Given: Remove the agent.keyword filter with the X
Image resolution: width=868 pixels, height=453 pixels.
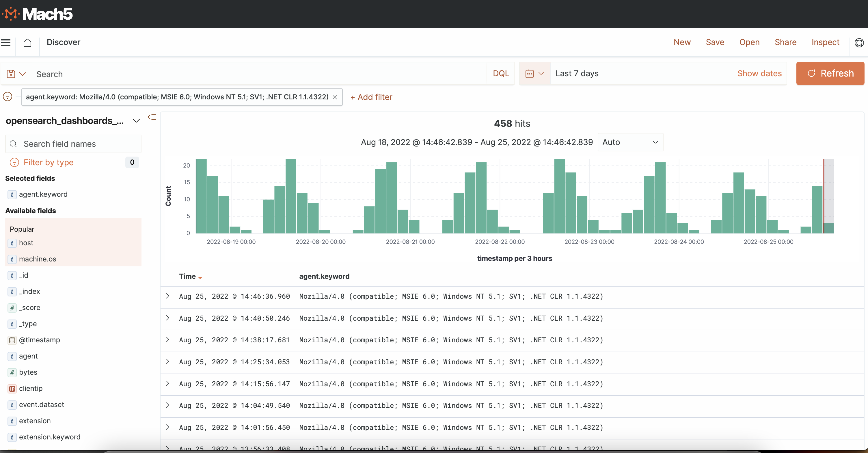Looking at the screenshot, I should 335,97.
